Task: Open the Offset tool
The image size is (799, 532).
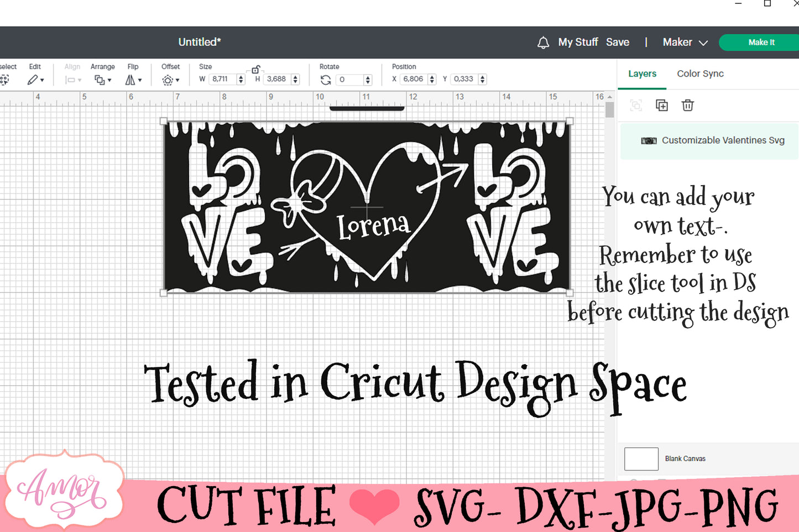Action: click(x=171, y=80)
